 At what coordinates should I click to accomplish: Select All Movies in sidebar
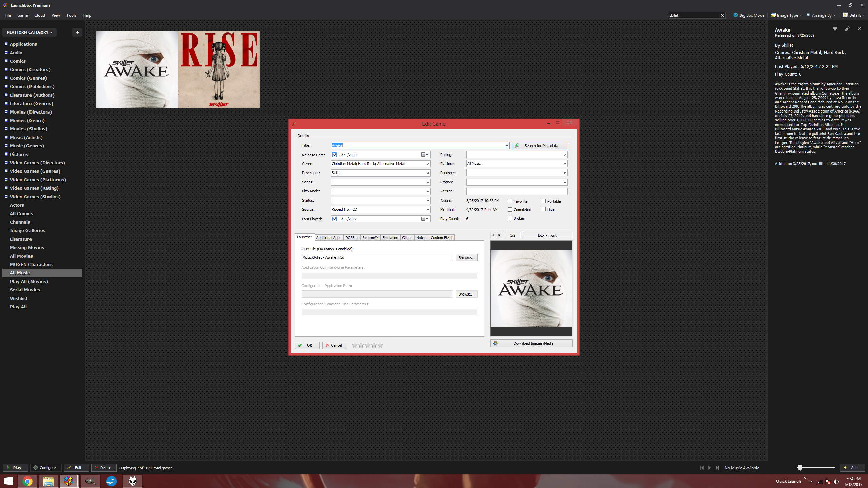tap(21, 256)
